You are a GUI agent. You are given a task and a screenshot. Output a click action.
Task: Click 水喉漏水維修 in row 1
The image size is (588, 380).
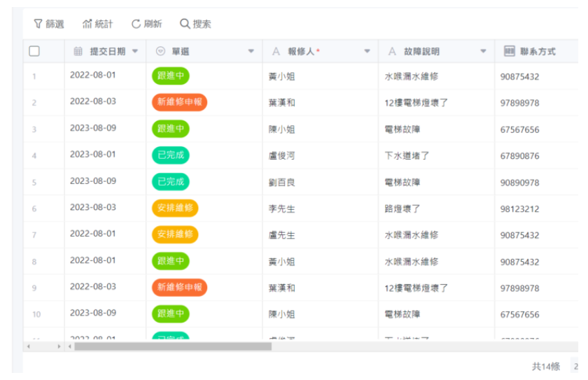click(x=412, y=76)
